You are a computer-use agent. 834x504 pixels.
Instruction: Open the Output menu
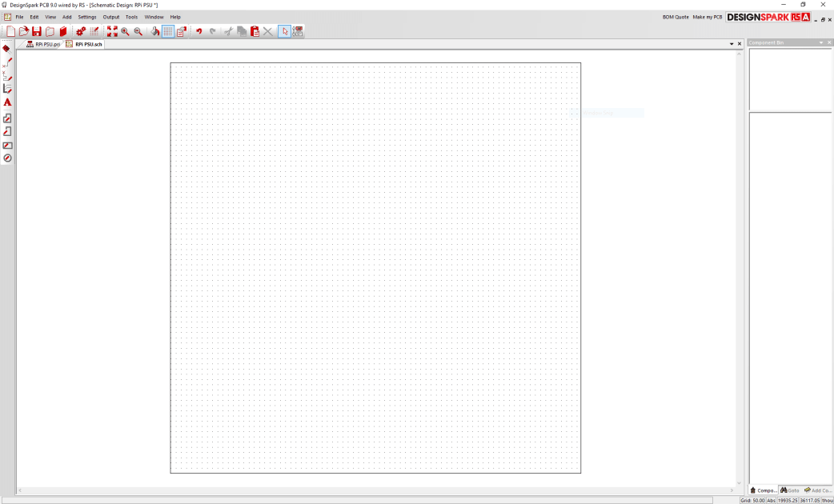pos(111,17)
